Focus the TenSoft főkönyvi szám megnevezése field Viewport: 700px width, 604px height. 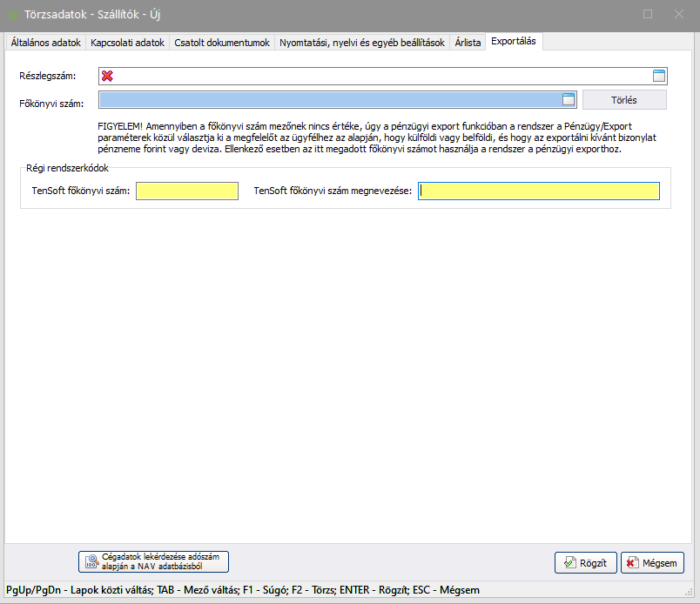(538, 191)
